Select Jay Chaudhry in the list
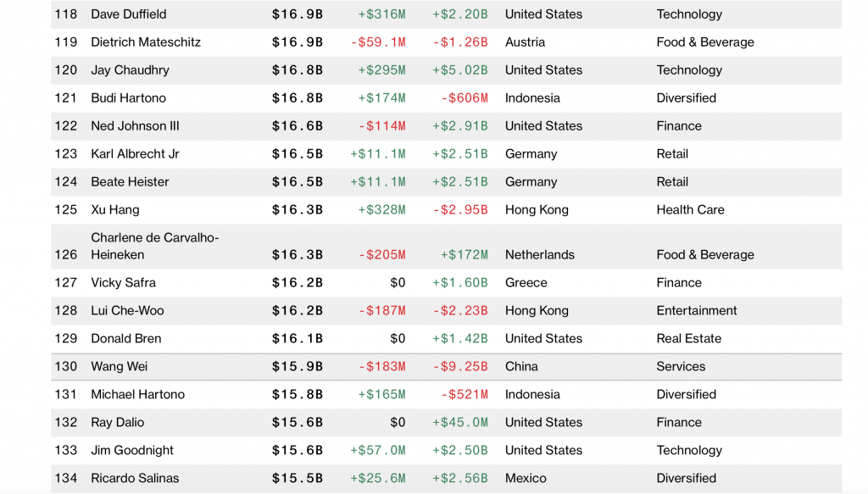868x494 pixels. (x=130, y=70)
